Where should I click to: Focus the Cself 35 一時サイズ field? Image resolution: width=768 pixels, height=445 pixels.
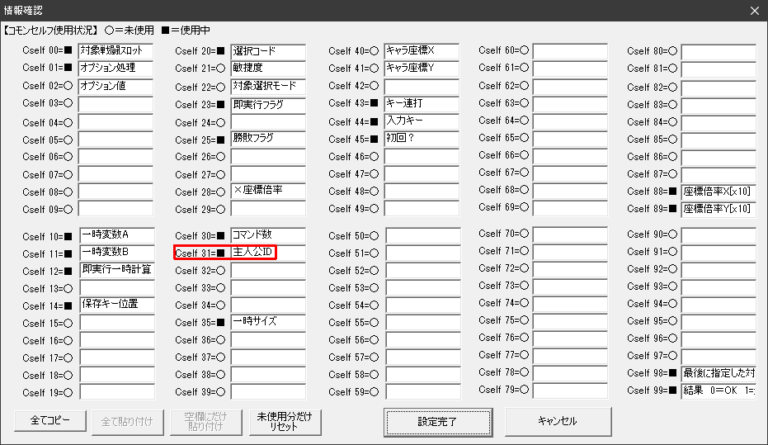(267, 323)
